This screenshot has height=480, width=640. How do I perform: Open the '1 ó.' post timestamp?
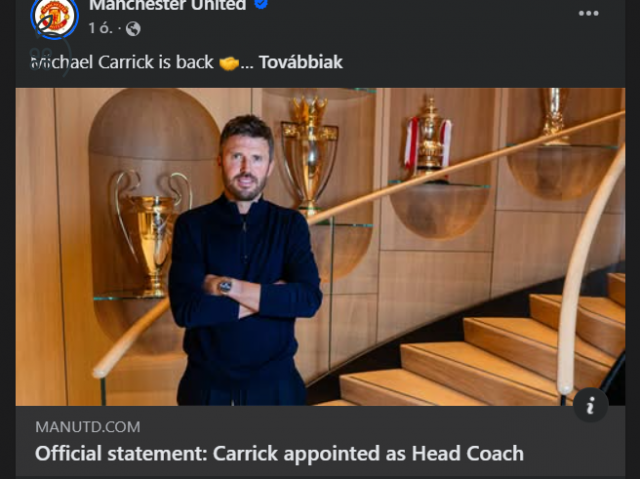click(x=100, y=29)
